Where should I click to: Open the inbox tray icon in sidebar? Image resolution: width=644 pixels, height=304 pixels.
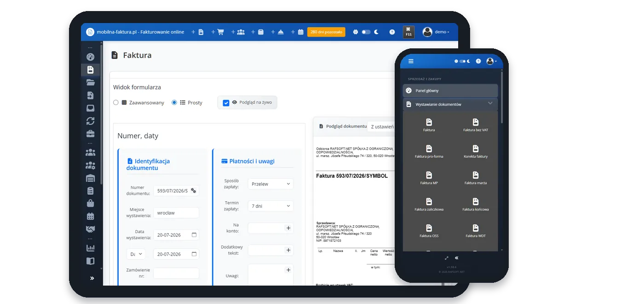pyautogui.click(x=90, y=108)
